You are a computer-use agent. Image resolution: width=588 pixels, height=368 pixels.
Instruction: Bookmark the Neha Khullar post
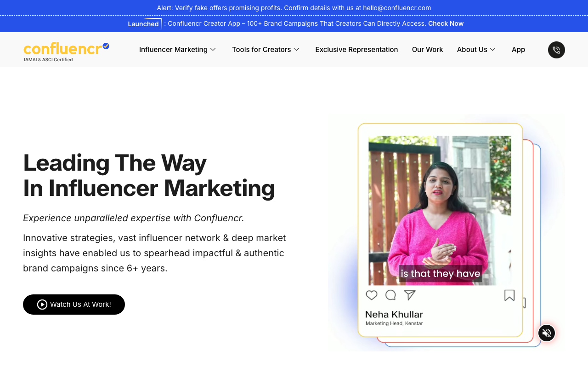[x=509, y=295]
